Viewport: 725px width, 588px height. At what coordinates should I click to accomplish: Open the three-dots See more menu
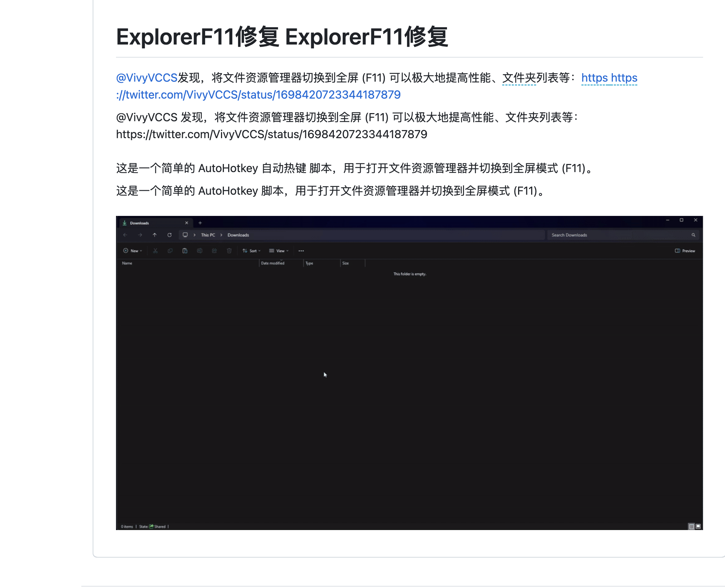(x=301, y=251)
